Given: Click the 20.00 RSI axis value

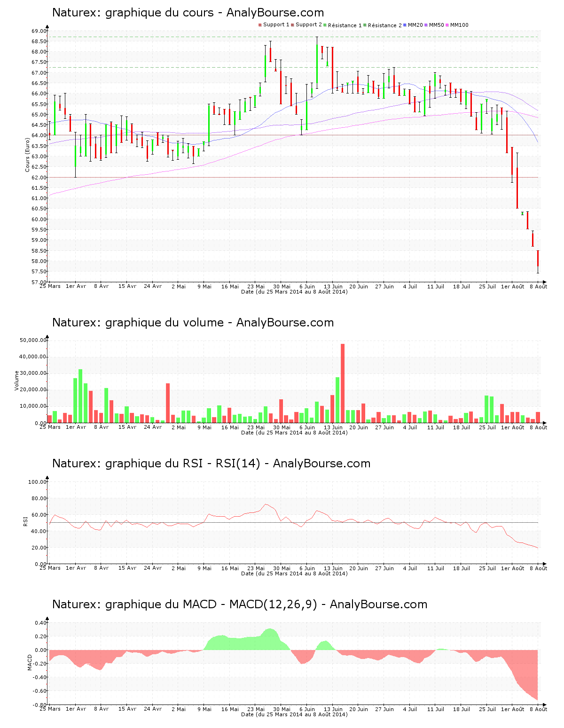Looking at the screenshot, I should (x=39, y=548).
